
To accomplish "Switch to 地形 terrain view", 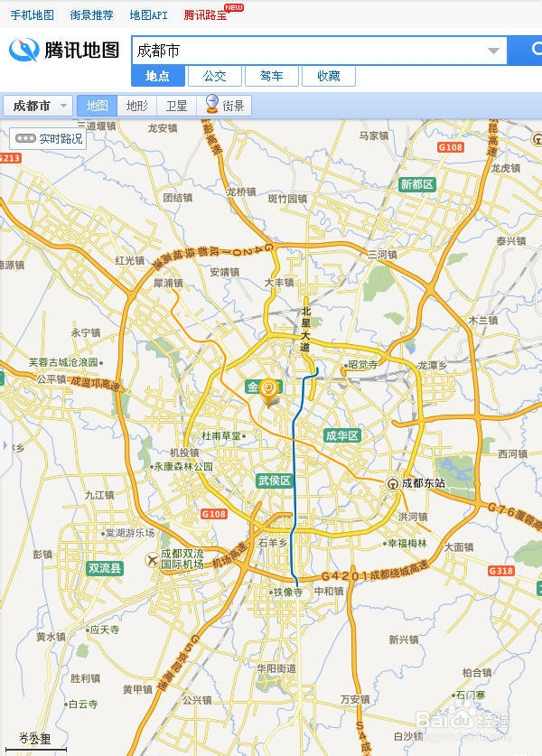I will tap(137, 106).
